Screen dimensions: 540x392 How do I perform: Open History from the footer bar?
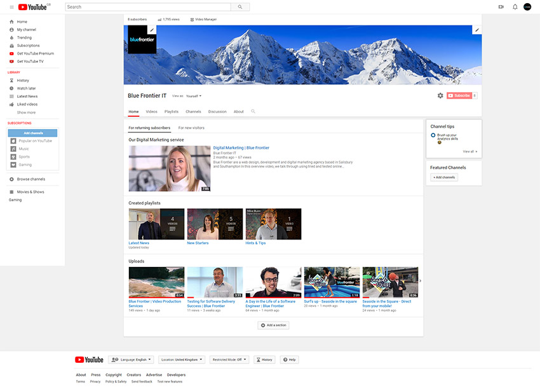point(264,359)
